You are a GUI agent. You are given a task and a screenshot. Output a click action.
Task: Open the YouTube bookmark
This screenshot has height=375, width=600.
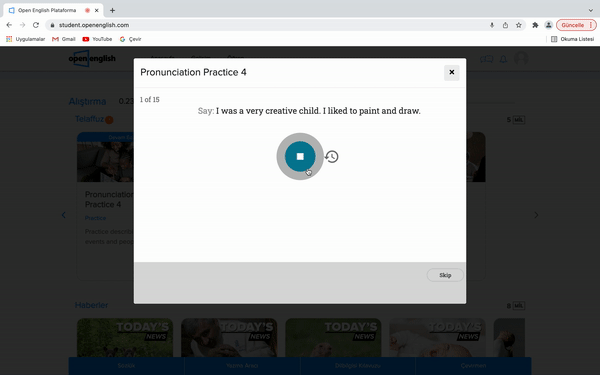(x=97, y=39)
